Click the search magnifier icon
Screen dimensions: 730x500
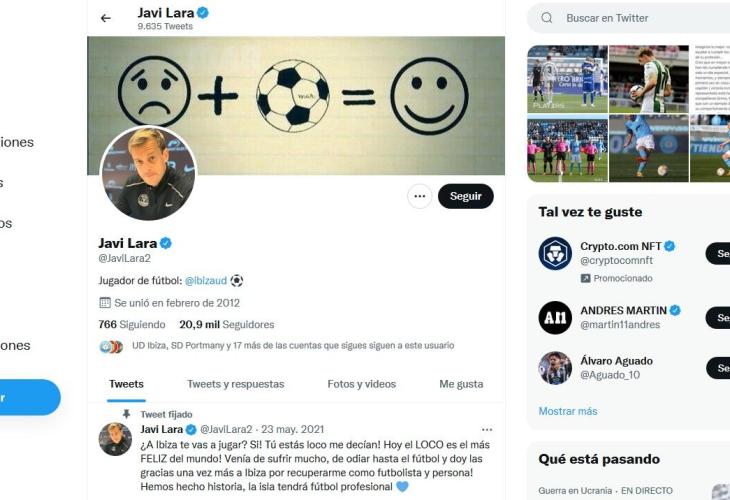pyautogui.click(x=547, y=18)
